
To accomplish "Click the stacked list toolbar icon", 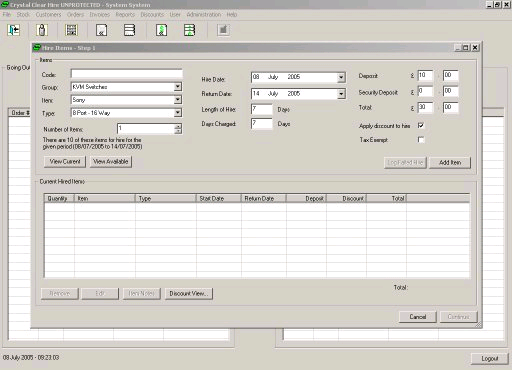I will tap(130, 30).
